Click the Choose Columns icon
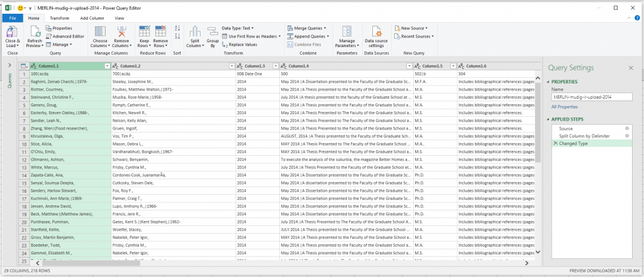This screenshot has width=644, height=277. [100, 33]
